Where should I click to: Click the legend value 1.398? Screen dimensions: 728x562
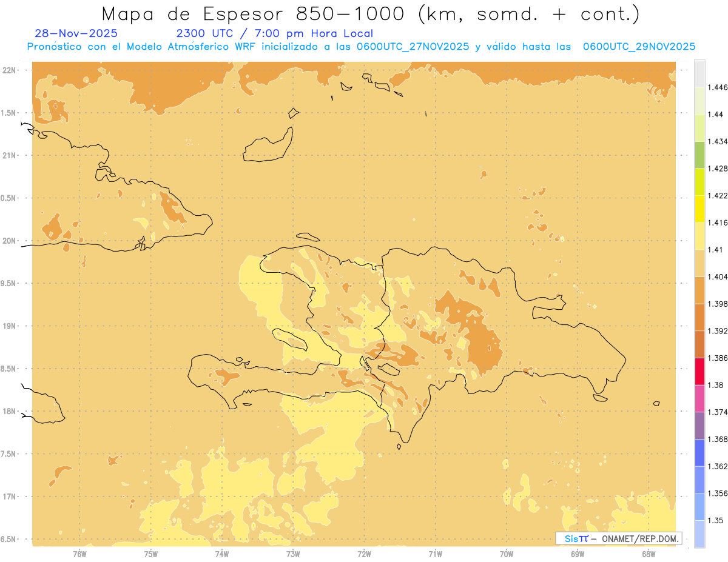(718, 304)
